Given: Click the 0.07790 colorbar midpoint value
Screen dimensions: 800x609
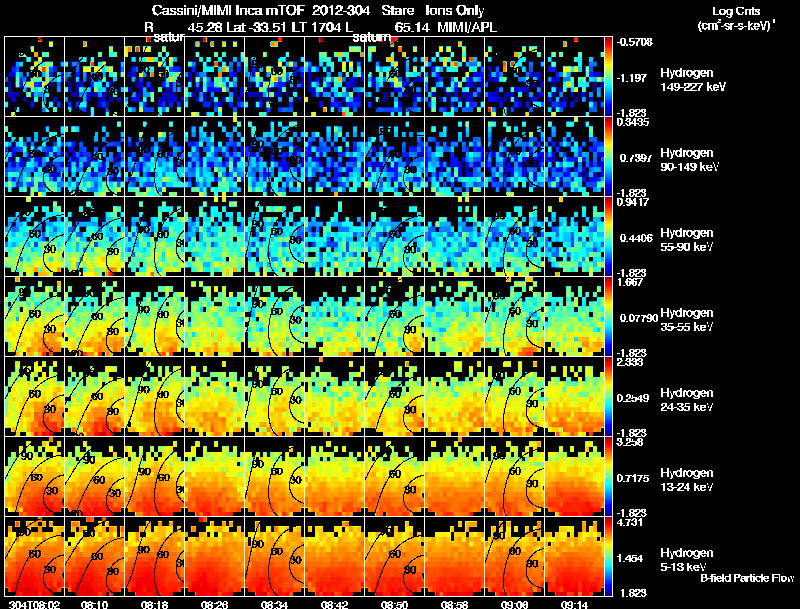Looking at the screenshot, I should pos(639,318).
